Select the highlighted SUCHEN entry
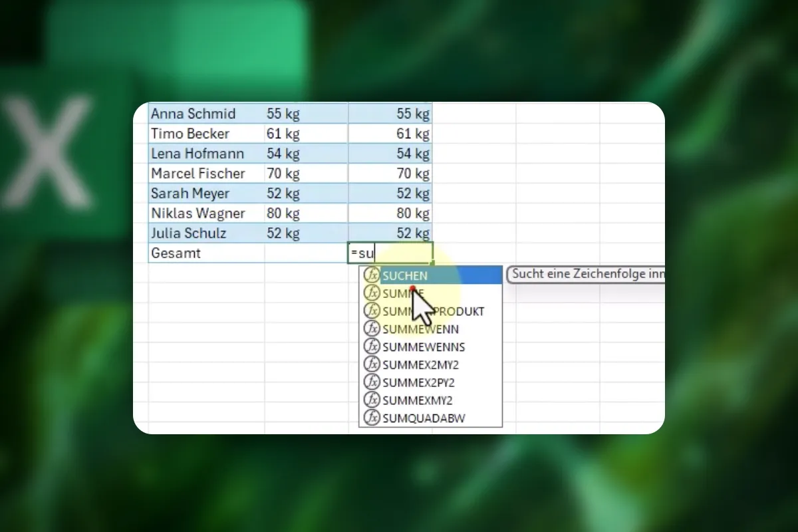The height and width of the screenshot is (532, 798). pyautogui.click(x=430, y=275)
